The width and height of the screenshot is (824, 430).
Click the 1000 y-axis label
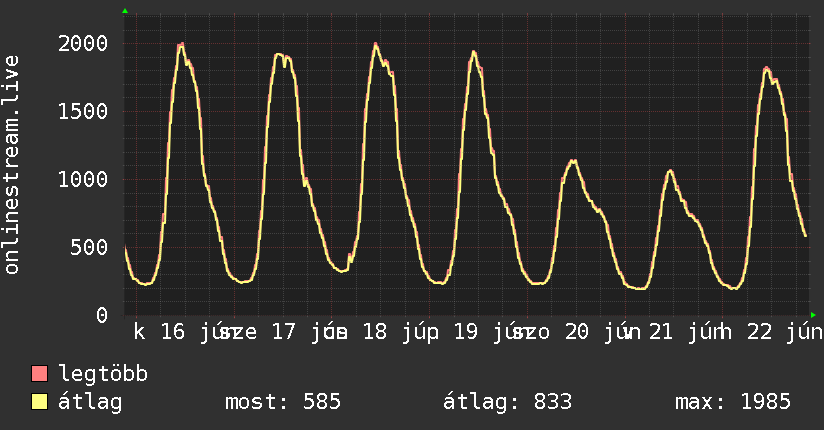pyautogui.click(x=83, y=179)
